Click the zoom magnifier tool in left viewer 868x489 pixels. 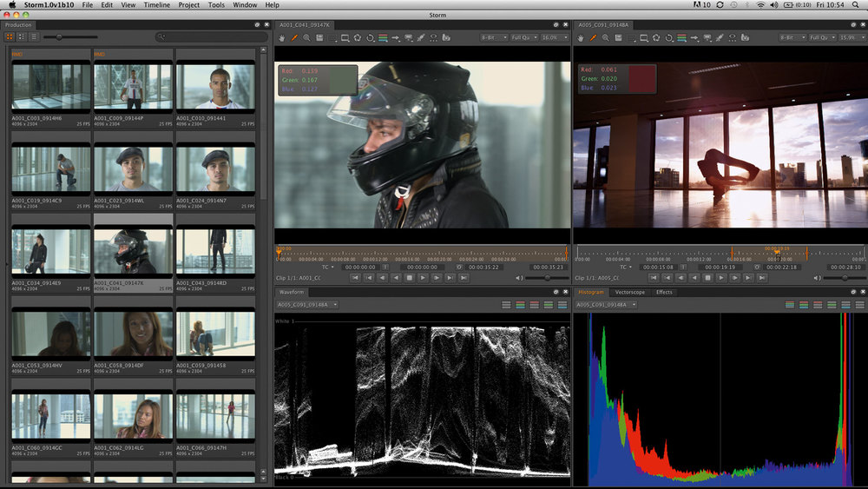[x=307, y=38]
